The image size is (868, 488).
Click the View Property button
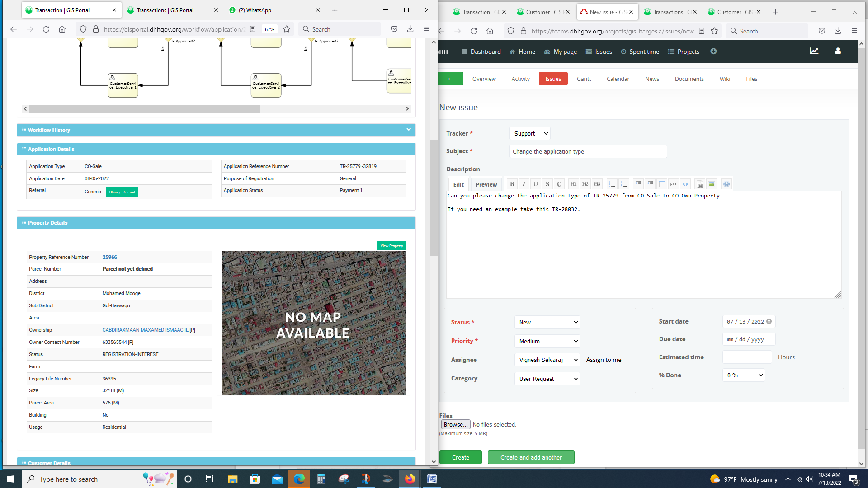[x=392, y=246]
